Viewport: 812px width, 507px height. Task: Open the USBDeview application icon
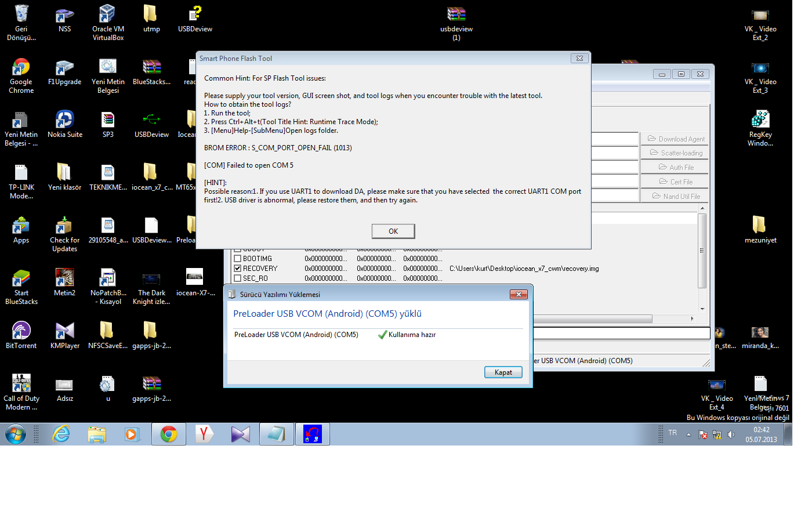pos(151,124)
